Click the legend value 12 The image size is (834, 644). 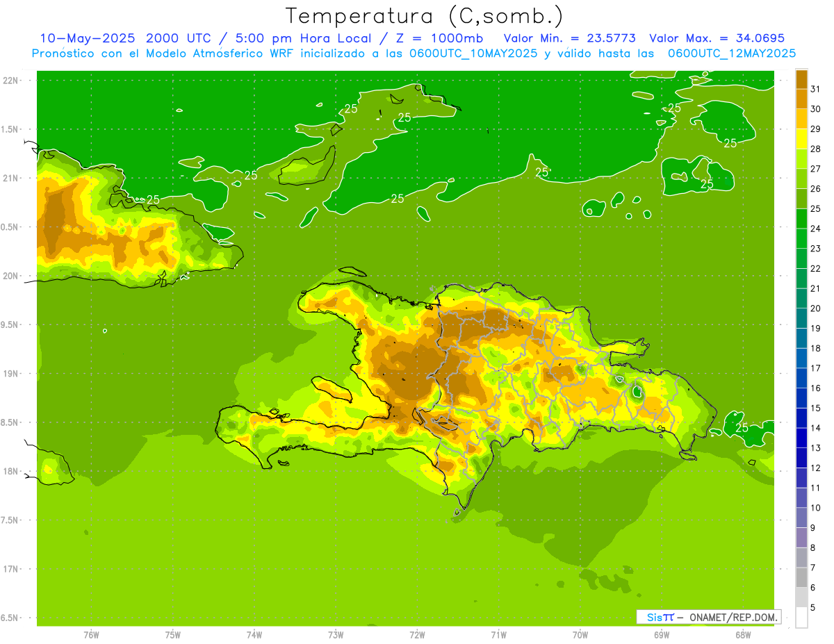coord(815,468)
